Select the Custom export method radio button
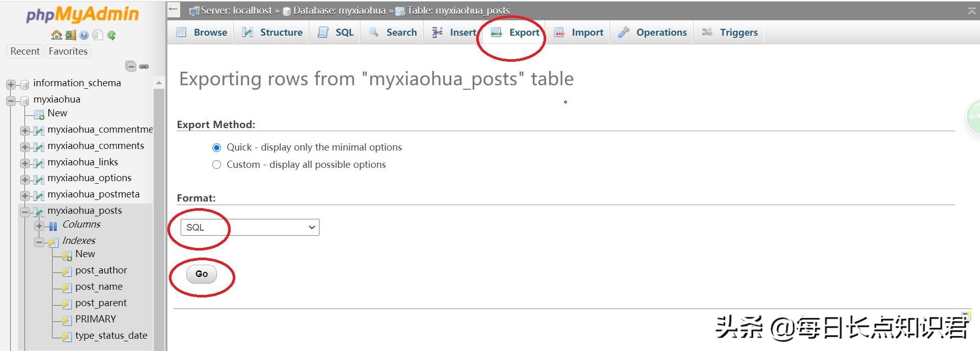The width and height of the screenshot is (980, 351). coord(216,165)
